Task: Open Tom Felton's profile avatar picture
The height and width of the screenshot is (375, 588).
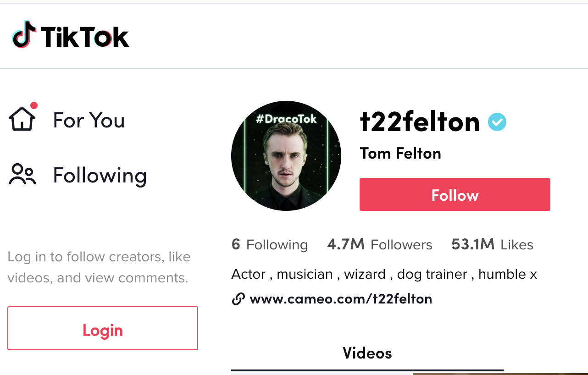Action: point(286,156)
